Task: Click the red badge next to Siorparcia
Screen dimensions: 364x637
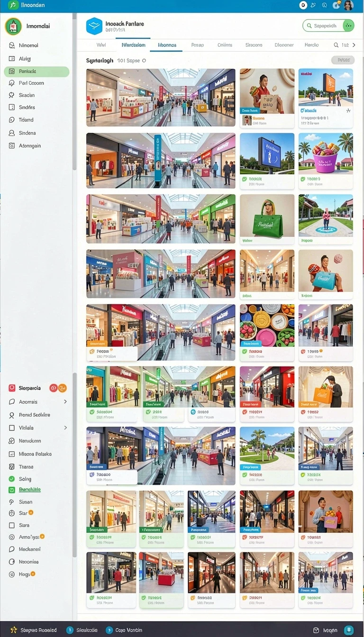Action: pyautogui.click(x=54, y=388)
